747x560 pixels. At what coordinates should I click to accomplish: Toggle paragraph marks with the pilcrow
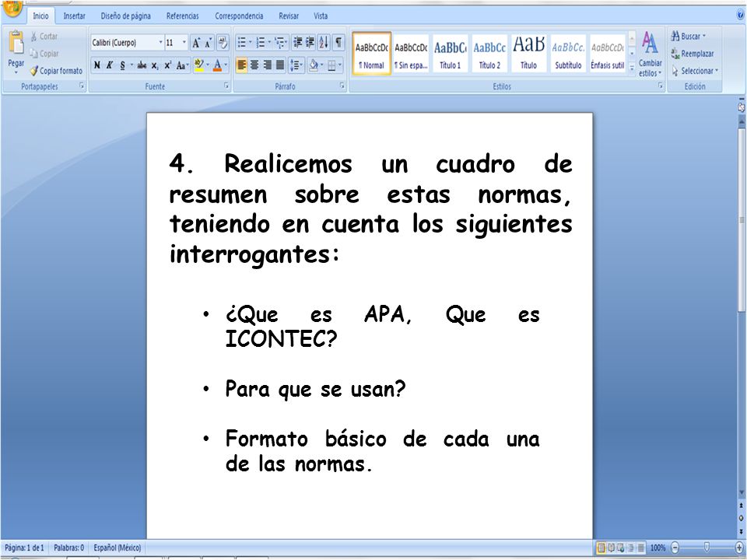(338, 43)
